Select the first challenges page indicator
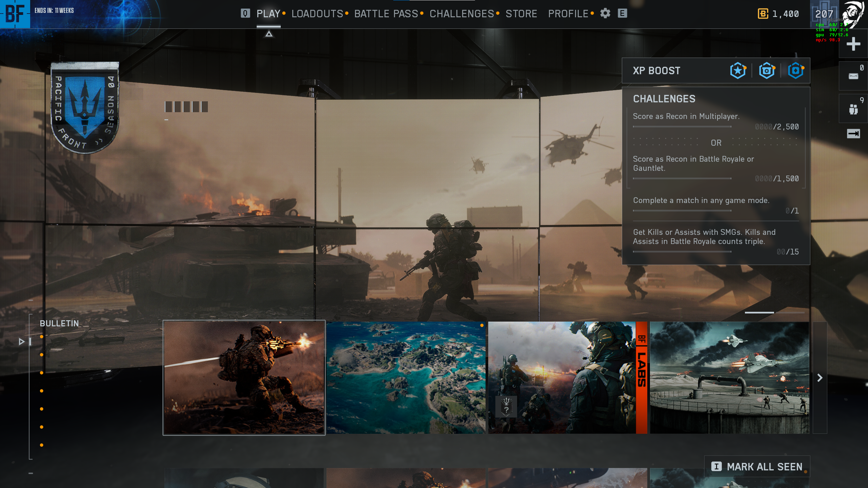Image resolution: width=868 pixels, height=488 pixels. pyautogui.click(x=759, y=312)
